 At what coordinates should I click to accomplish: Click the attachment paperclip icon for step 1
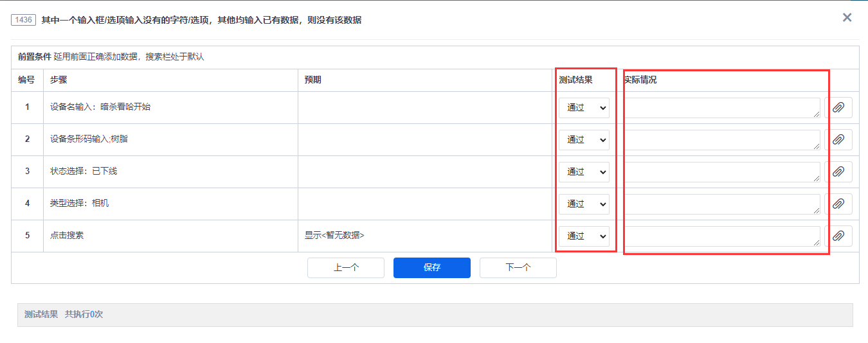838,108
